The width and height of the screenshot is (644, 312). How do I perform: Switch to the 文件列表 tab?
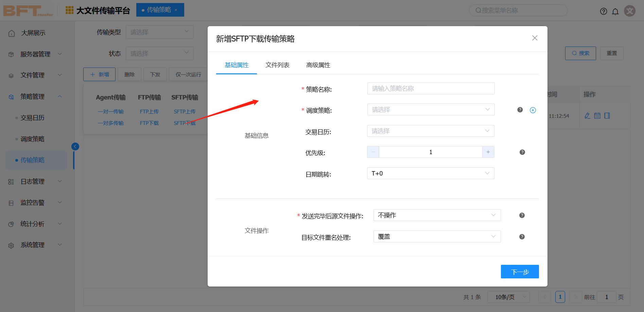click(x=277, y=65)
